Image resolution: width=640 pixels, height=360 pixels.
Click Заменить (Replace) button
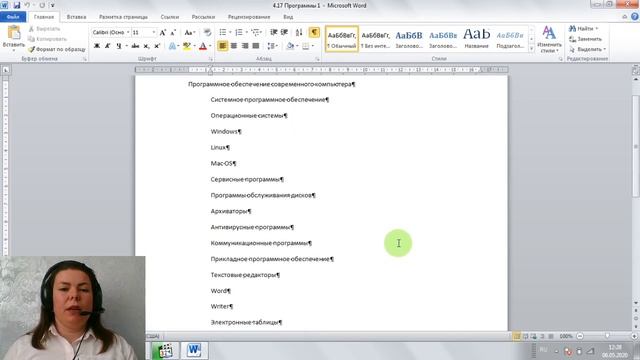(x=586, y=39)
